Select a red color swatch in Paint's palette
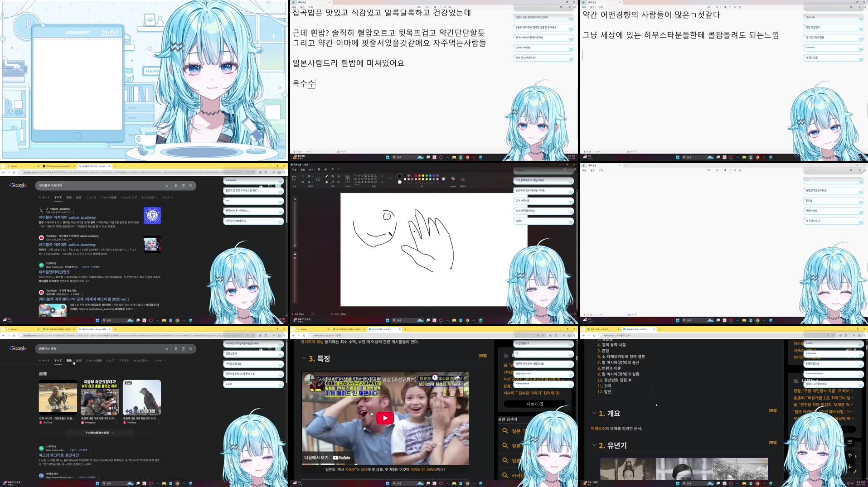This screenshot has height=487, width=868. (416, 176)
